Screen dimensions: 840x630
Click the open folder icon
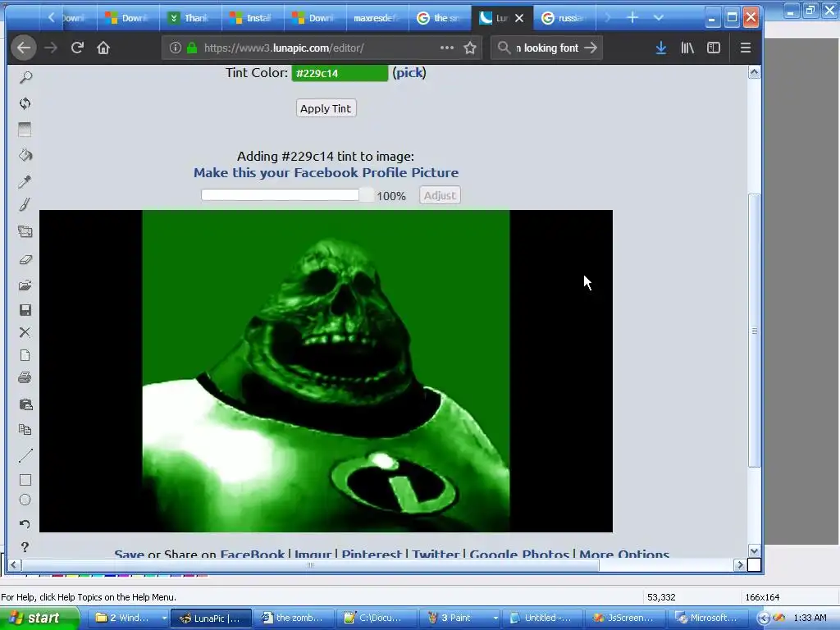(x=25, y=285)
